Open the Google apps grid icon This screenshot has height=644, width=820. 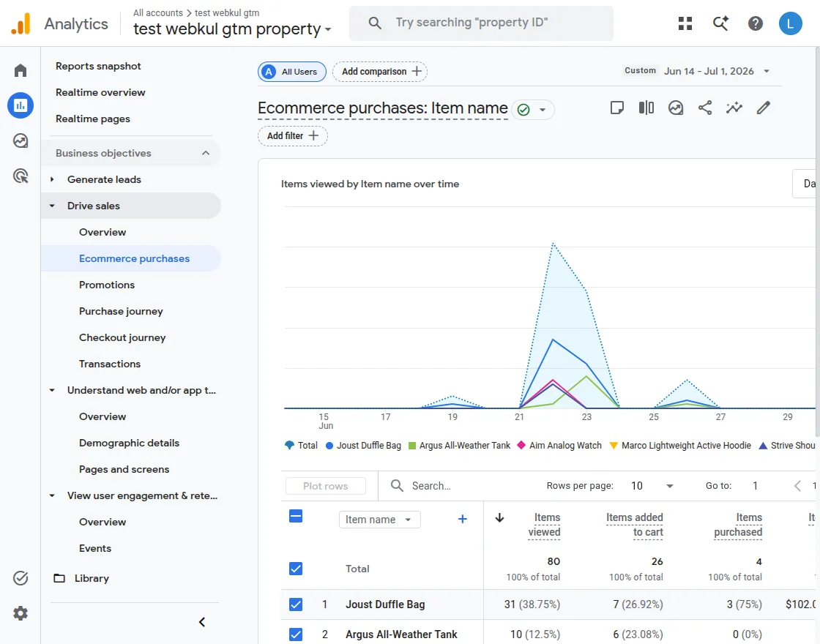(x=685, y=23)
